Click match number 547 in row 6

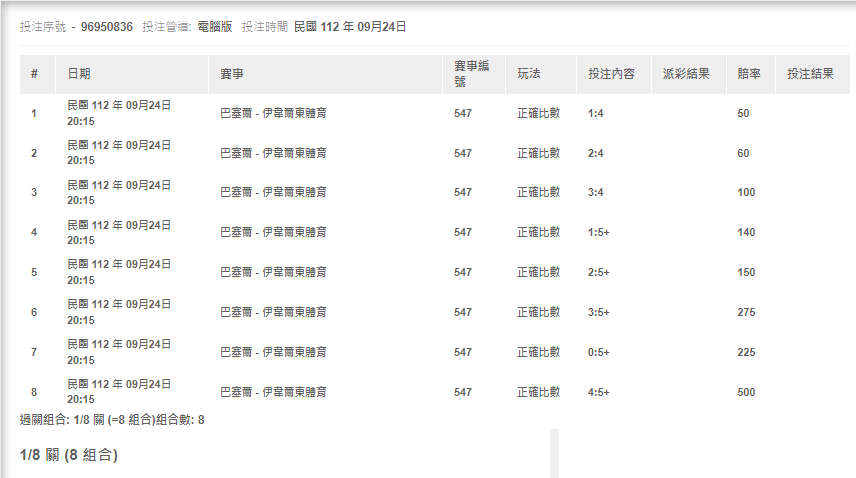coord(463,312)
